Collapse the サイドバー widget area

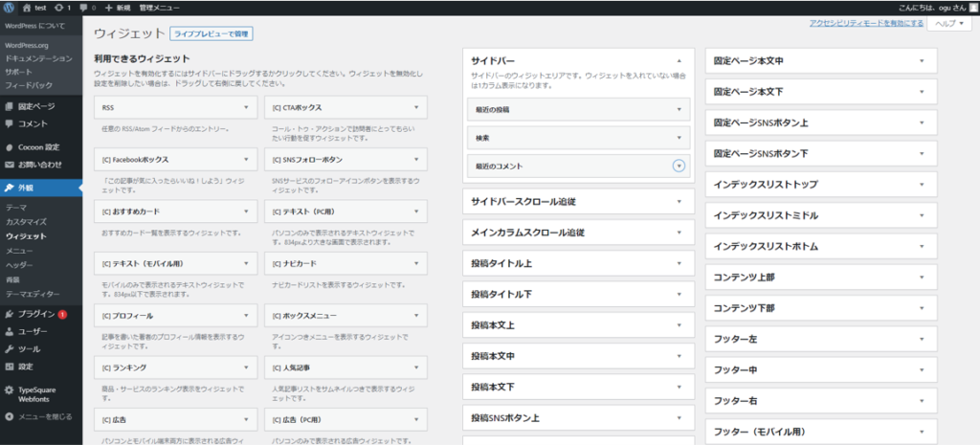[x=679, y=61]
